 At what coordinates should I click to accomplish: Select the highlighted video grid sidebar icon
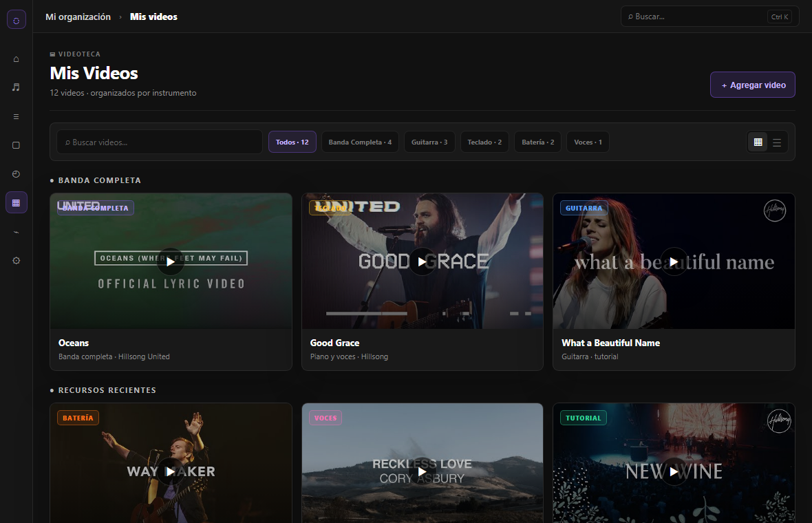(16, 202)
